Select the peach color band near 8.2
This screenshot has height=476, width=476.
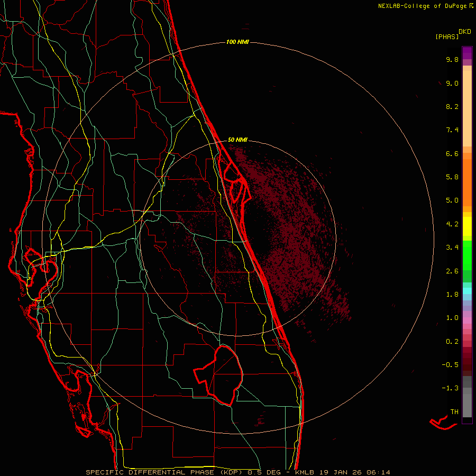pos(467,108)
